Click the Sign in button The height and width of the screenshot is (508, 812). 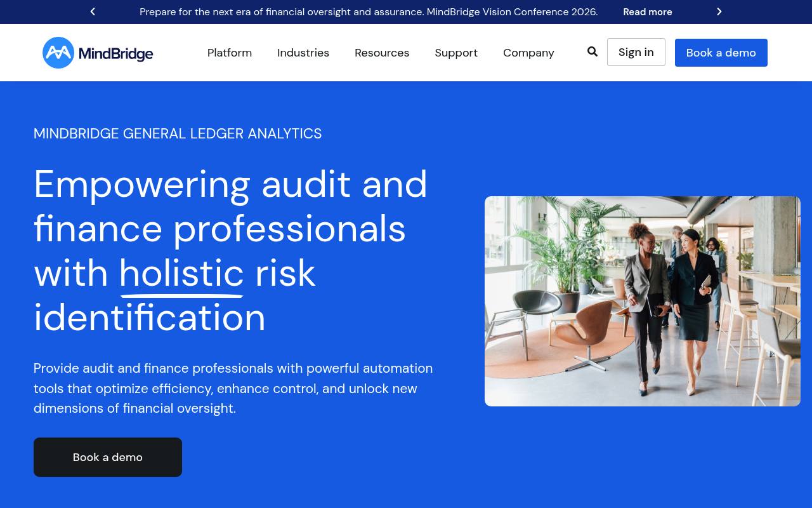pos(636,52)
